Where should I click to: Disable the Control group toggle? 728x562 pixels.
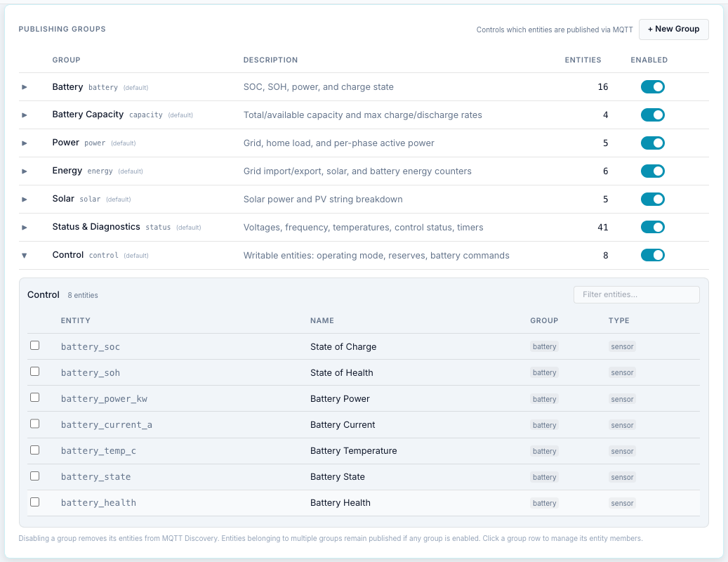[652, 255]
